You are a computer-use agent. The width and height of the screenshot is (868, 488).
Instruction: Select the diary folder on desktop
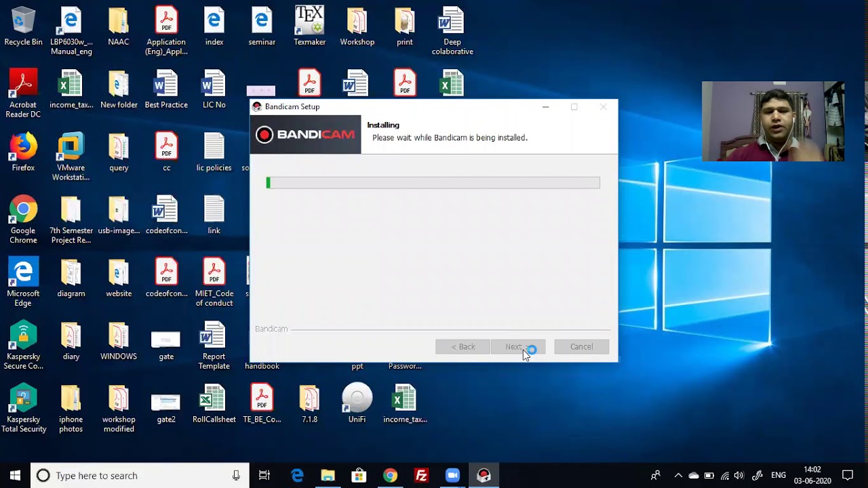pos(71,342)
